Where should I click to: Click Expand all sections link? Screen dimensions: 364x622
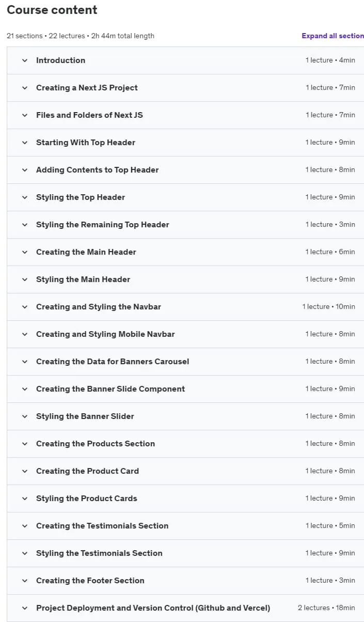(333, 36)
